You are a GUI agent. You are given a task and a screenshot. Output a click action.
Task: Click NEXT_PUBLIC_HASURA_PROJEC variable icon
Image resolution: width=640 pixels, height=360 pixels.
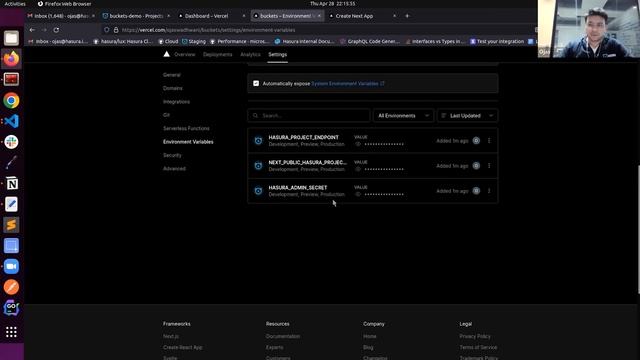pyautogui.click(x=258, y=166)
